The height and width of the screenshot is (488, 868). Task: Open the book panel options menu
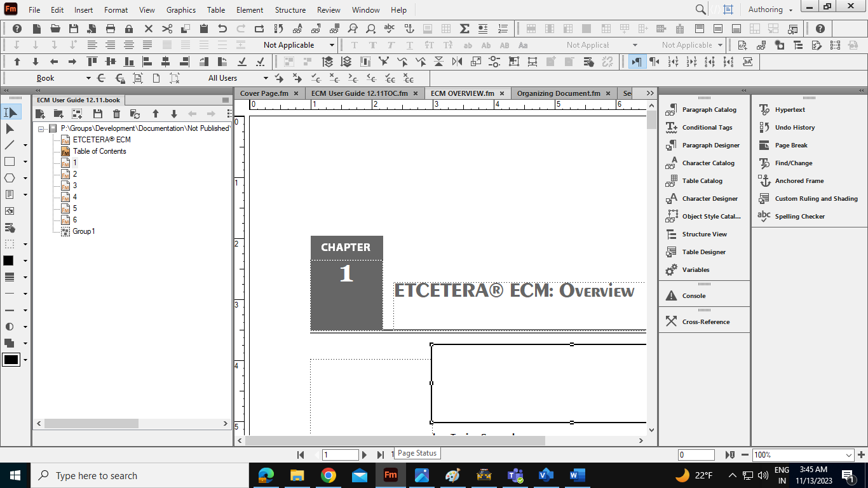click(226, 100)
